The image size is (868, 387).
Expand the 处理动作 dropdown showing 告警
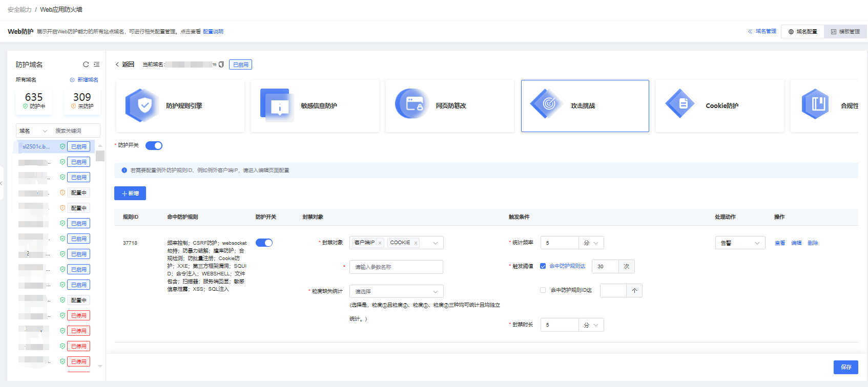pyautogui.click(x=740, y=243)
